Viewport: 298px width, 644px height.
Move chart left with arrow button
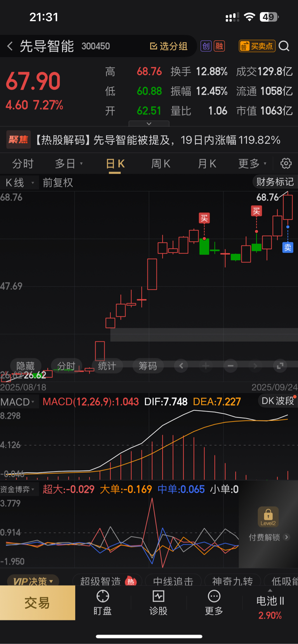point(181,366)
